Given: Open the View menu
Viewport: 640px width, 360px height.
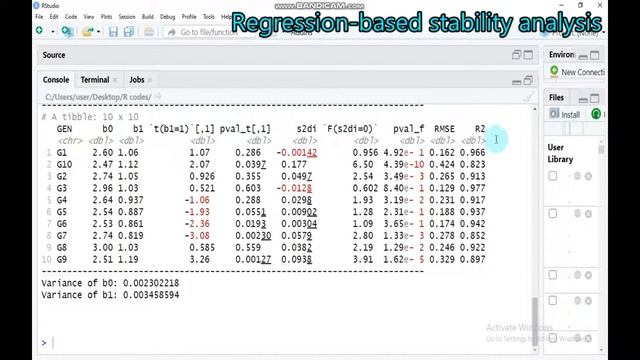Looking at the screenshot, I should point(89,17).
